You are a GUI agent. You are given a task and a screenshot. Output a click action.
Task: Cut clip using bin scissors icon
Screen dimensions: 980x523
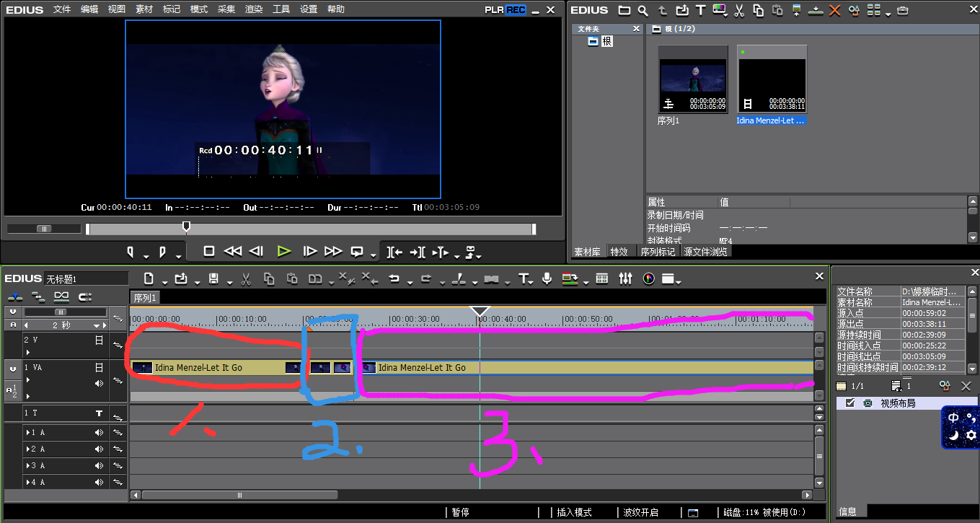[x=739, y=10]
